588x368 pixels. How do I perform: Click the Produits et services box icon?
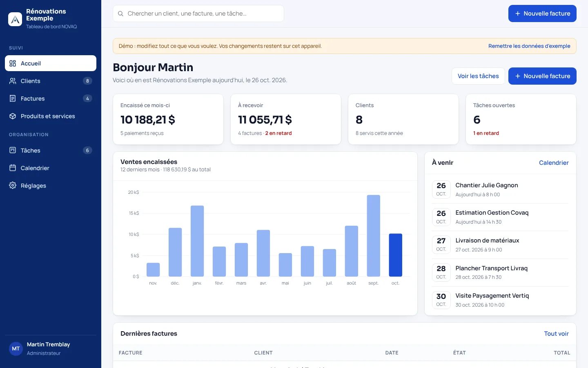[x=13, y=116]
